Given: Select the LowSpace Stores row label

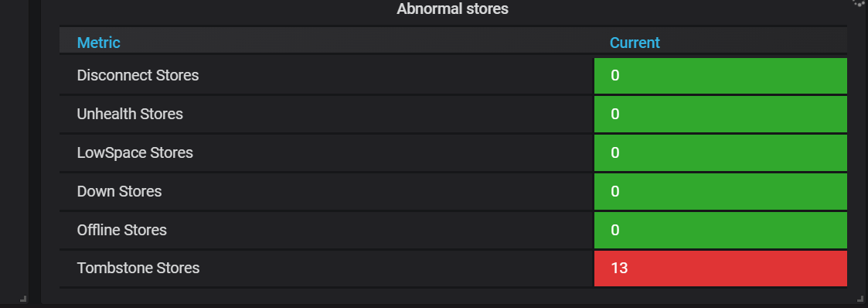Looking at the screenshot, I should pyautogui.click(x=135, y=153).
